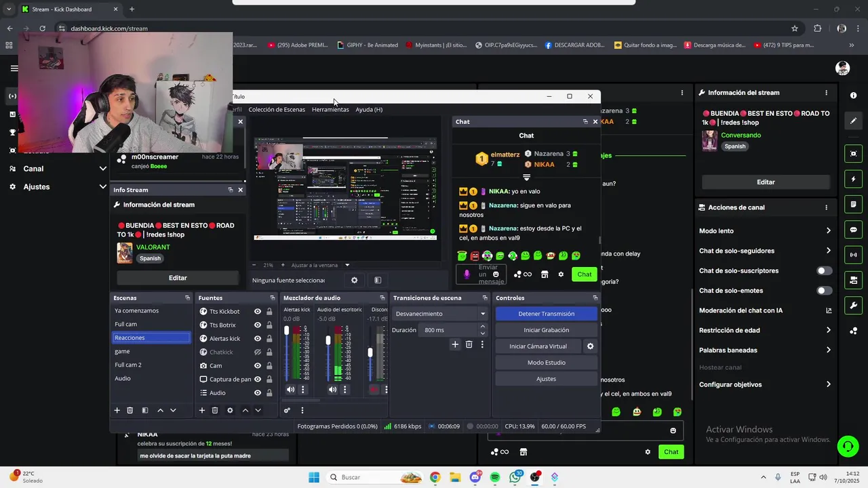Open wrench tool icon in Kick right sidebar
Image resolution: width=868 pixels, height=488 pixels.
point(854,305)
